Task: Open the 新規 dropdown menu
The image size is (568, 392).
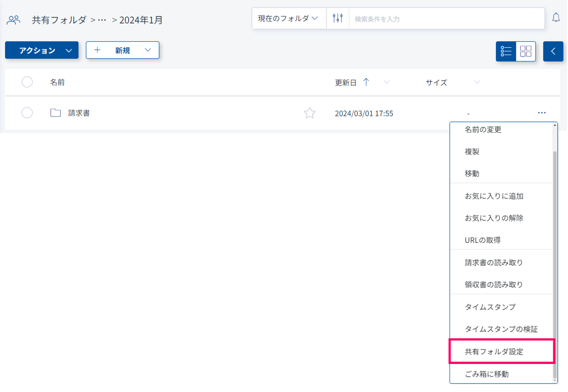Action: [123, 50]
